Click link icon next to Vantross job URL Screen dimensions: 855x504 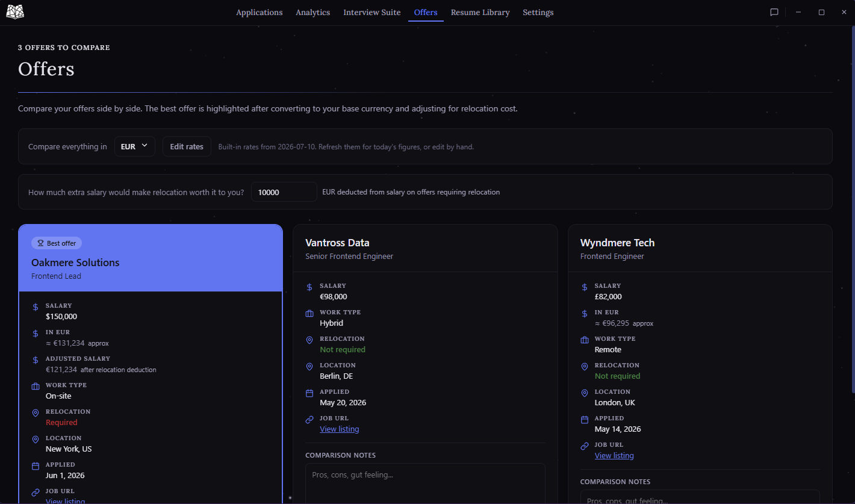point(309,420)
